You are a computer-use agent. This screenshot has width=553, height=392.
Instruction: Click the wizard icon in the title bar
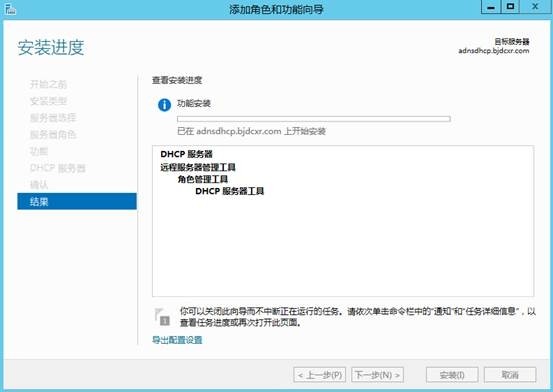pos(10,9)
